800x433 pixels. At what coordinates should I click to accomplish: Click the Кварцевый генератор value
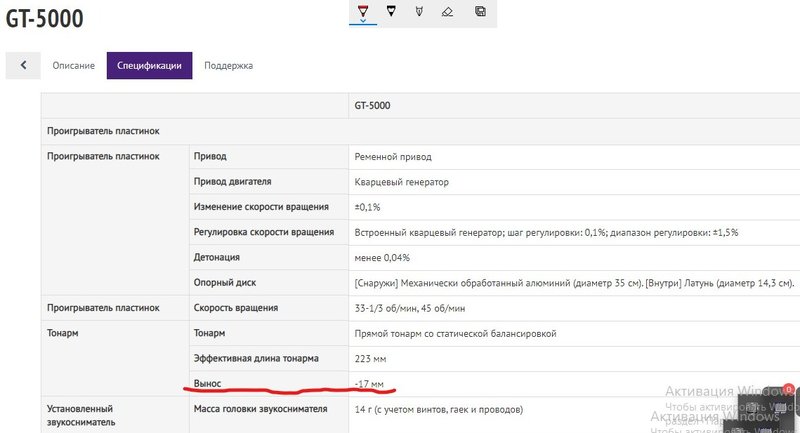pos(402,182)
